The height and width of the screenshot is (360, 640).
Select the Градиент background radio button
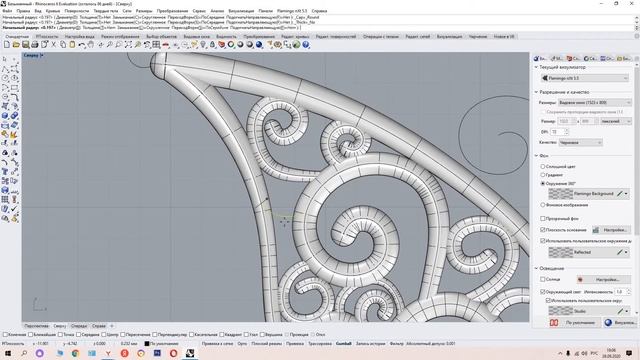pos(543,175)
